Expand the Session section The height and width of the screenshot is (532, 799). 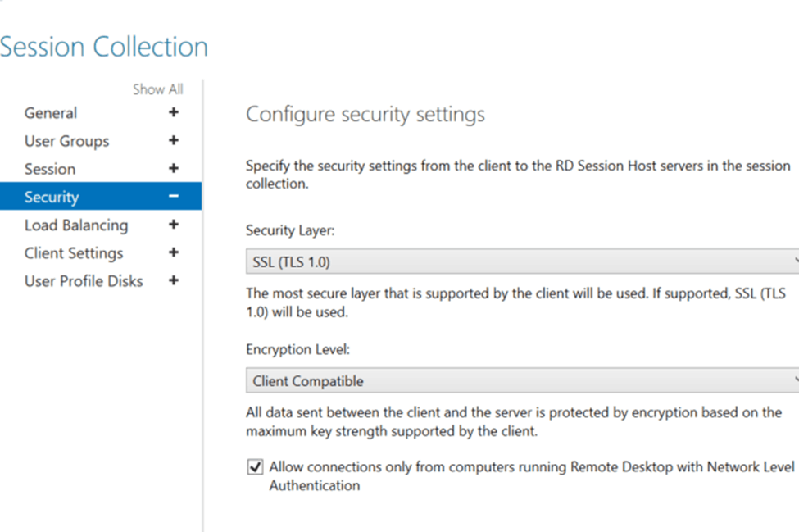click(x=173, y=169)
